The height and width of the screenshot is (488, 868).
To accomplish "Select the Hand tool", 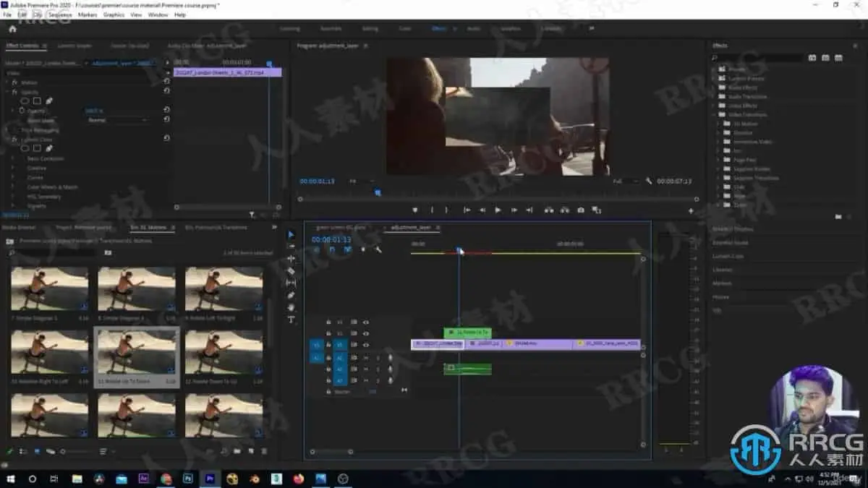I will (292, 307).
